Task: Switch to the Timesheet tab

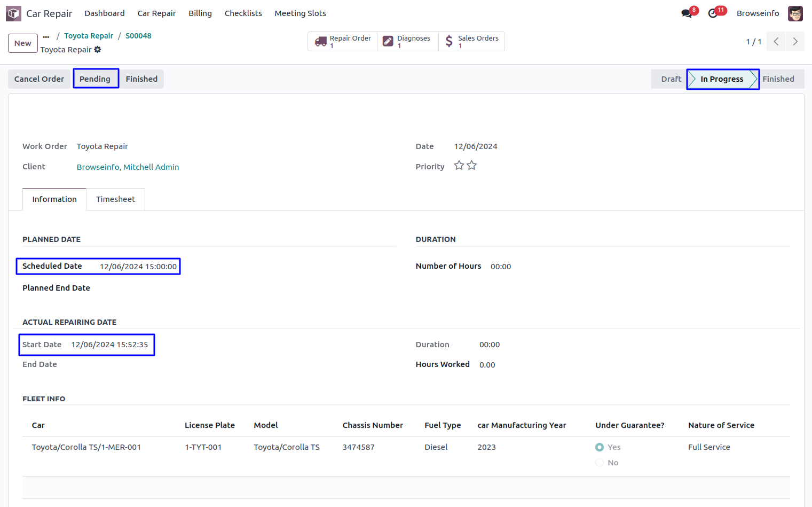Action: tap(115, 199)
